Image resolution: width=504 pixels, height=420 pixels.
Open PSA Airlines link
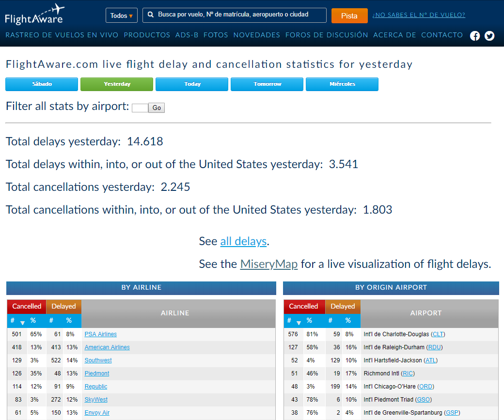[x=101, y=334]
